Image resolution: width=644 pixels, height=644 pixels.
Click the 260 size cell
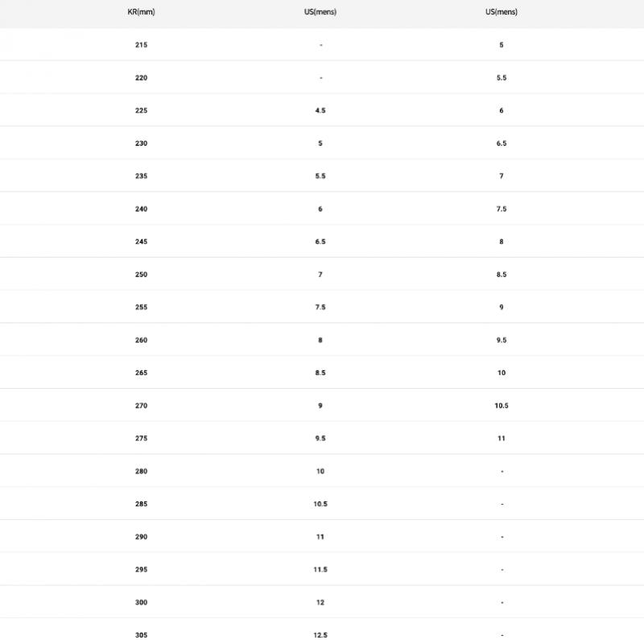point(141,341)
